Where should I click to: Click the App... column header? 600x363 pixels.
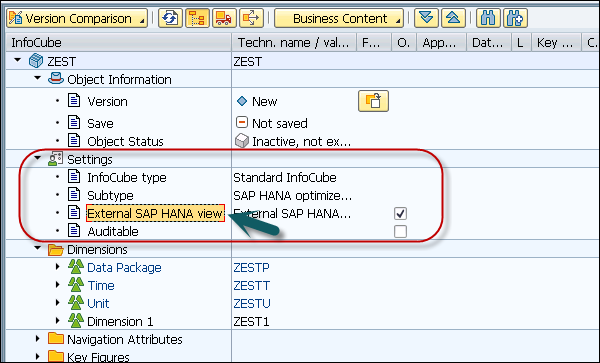pos(442,42)
